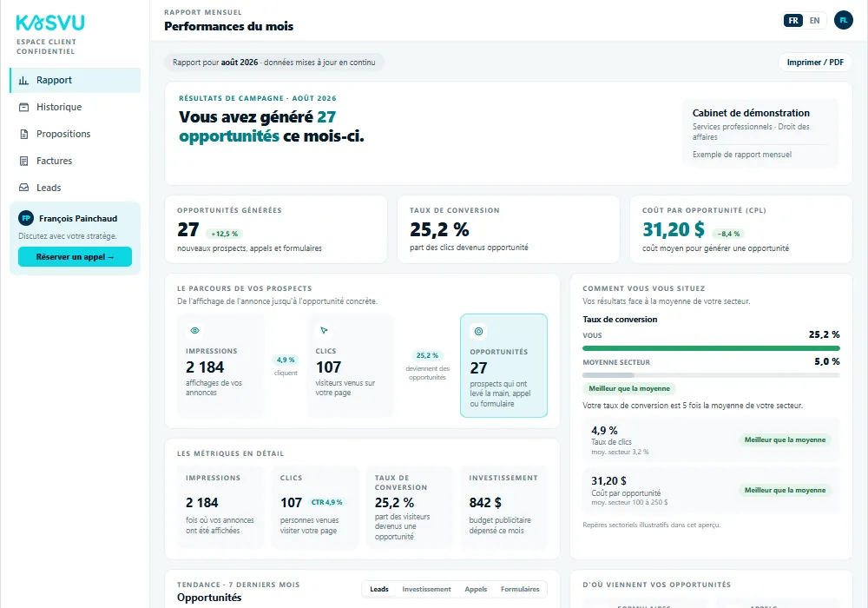Select the Investissement trend tab
Image resolution: width=868 pixels, height=608 pixels.
coord(426,589)
